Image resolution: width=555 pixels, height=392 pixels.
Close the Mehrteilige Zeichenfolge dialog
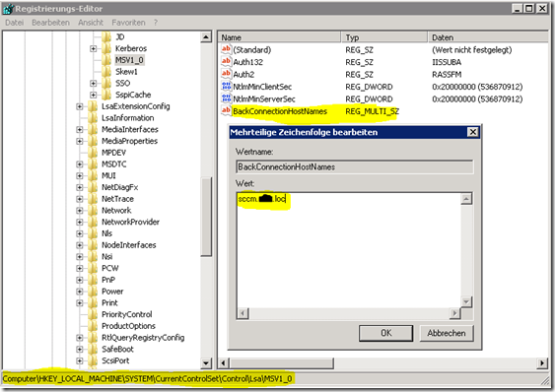[473, 132]
